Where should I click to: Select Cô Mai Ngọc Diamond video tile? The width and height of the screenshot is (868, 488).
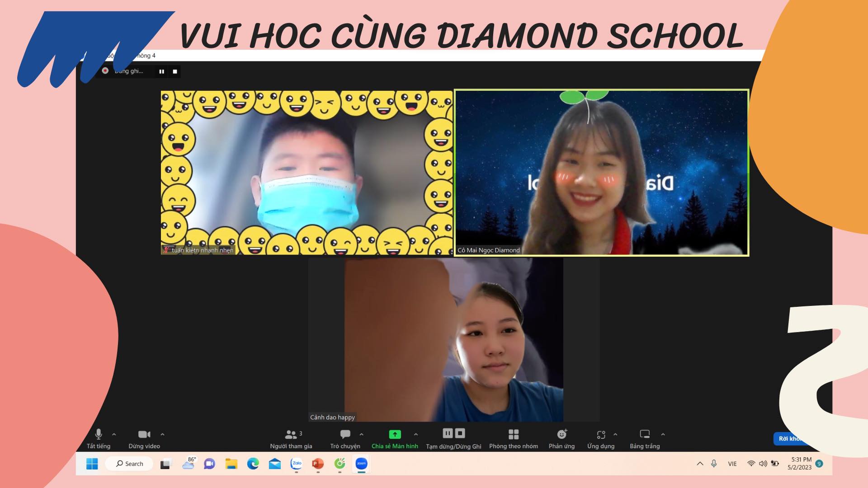pyautogui.click(x=601, y=173)
